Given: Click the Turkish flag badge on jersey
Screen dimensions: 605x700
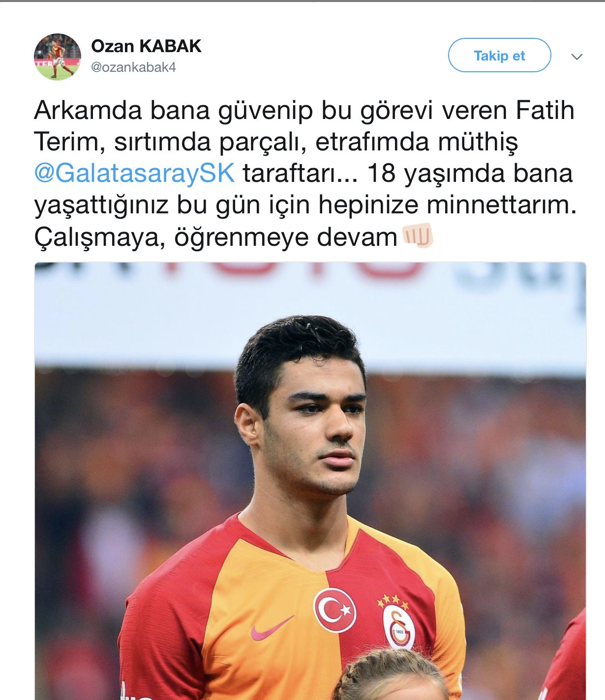Looking at the screenshot, I should pyautogui.click(x=335, y=610).
